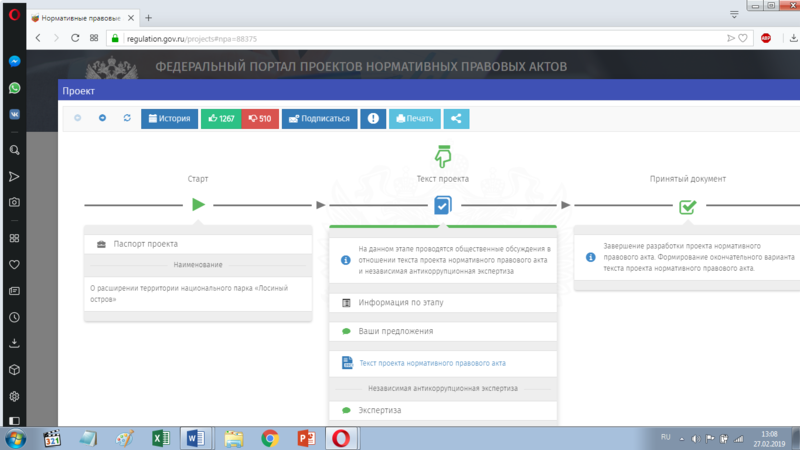Expand Ваши предложения section
Screen dimensions: 800x450
pos(442,331)
